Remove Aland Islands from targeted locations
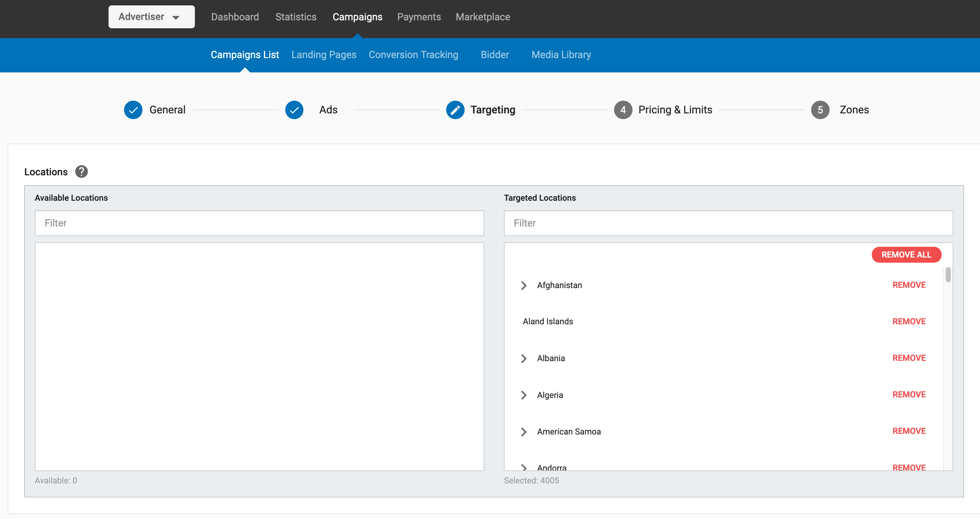 [909, 321]
